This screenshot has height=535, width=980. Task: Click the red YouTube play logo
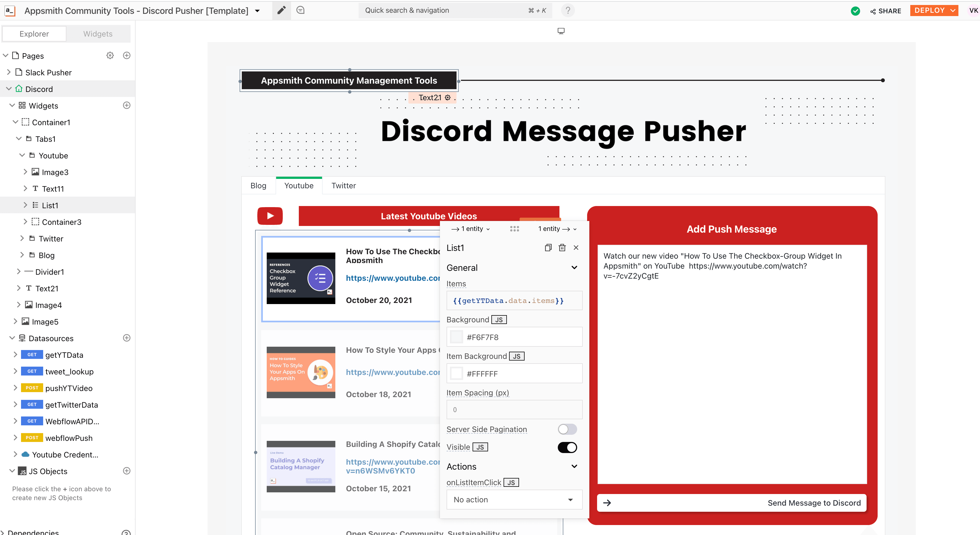tap(270, 216)
